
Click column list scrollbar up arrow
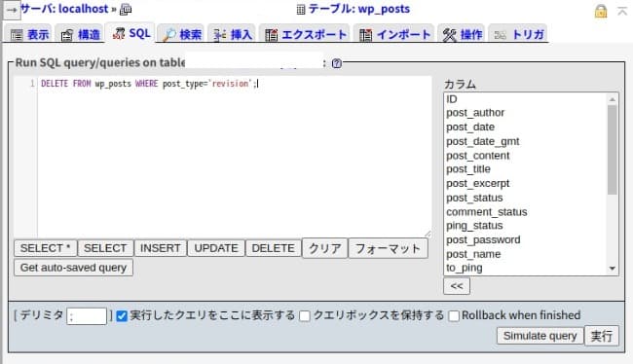pyautogui.click(x=613, y=99)
